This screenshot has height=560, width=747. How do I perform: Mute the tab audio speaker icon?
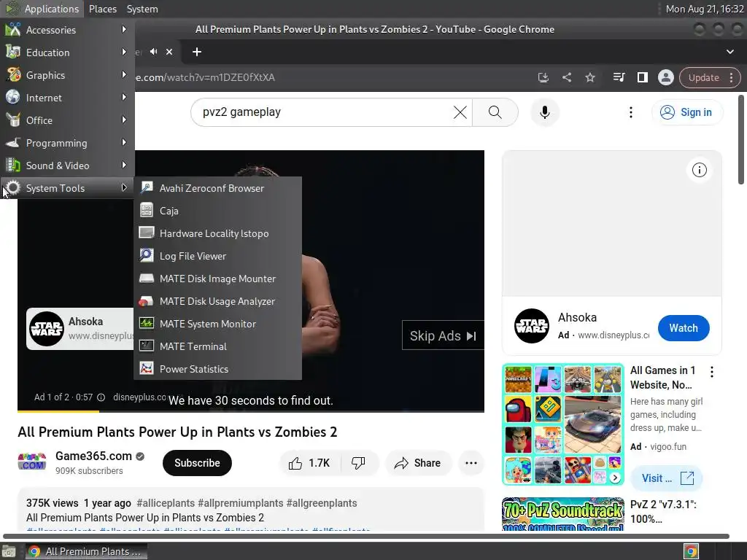[x=153, y=52]
